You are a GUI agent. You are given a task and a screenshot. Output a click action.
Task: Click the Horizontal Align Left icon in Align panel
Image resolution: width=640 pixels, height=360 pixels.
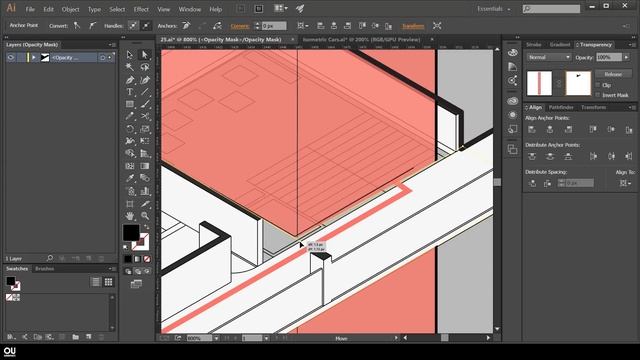point(531,130)
